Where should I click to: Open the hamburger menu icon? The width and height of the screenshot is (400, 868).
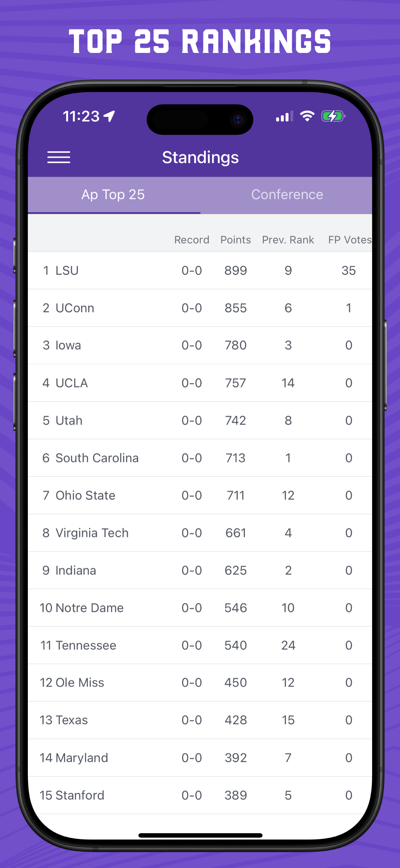59,157
